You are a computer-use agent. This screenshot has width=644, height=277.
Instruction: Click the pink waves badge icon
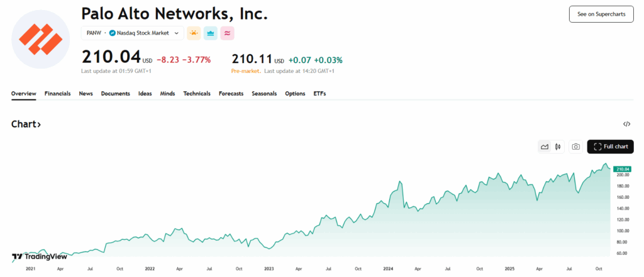227,33
